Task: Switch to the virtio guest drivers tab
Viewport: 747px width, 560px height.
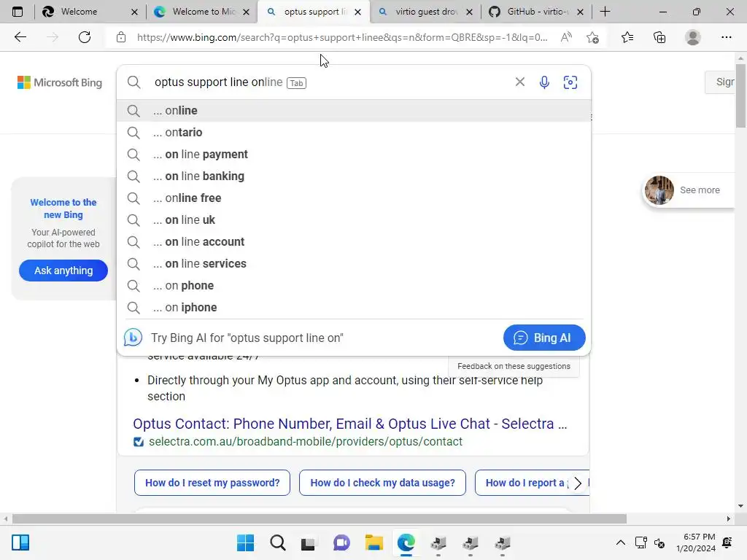Action: point(426,12)
